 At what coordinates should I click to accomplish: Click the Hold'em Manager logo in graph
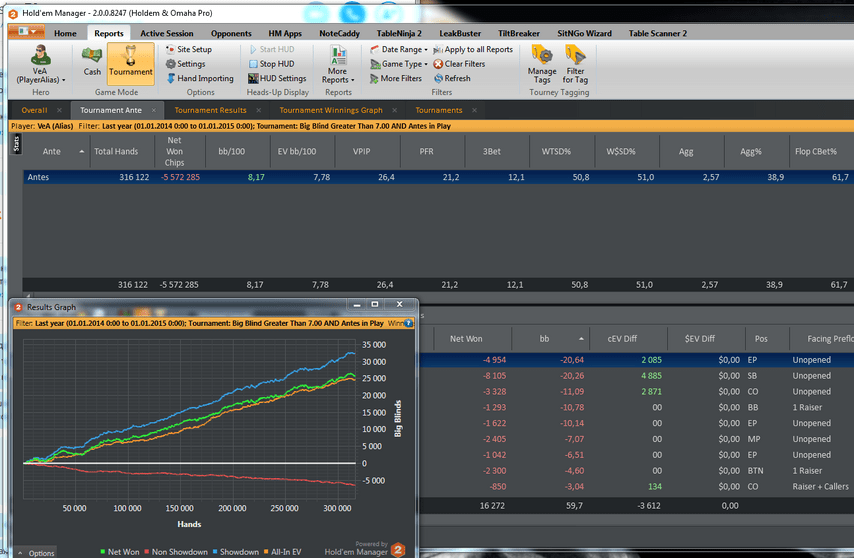pyautogui.click(x=398, y=550)
